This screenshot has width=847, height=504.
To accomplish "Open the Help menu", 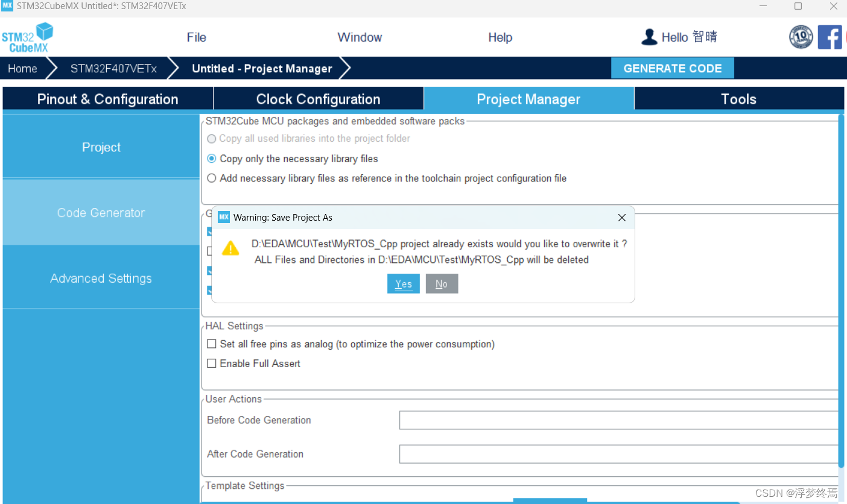I will pyautogui.click(x=500, y=37).
